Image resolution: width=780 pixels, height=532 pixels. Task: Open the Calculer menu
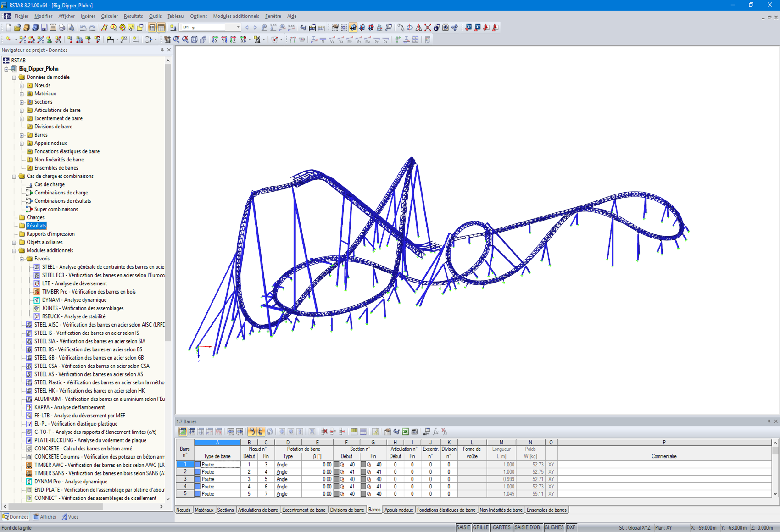[x=109, y=16]
